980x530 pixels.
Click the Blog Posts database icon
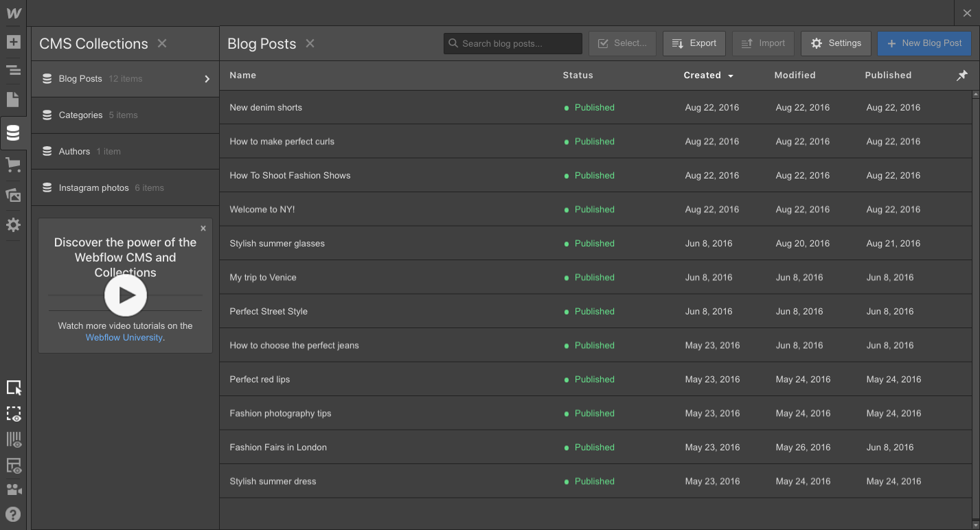[x=47, y=79]
